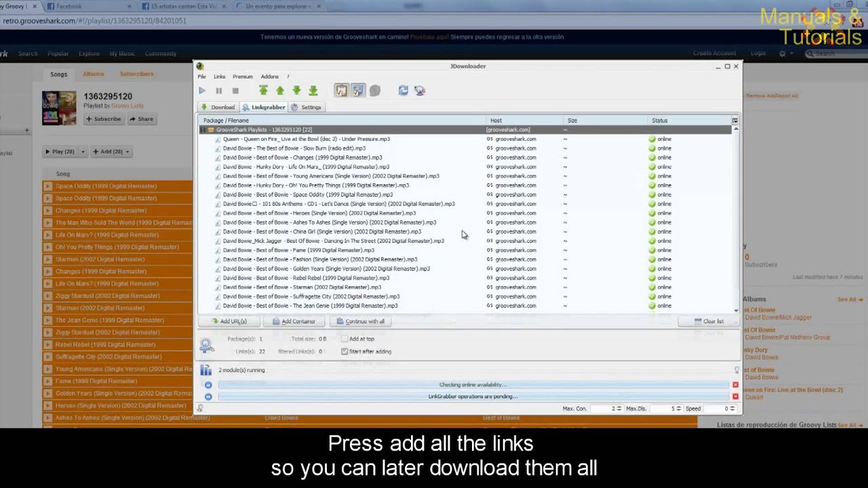Click the gray stop-mark toolbar icon
Image resolution: width=868 pixels, height=488 pixels.
pos(375,90)
